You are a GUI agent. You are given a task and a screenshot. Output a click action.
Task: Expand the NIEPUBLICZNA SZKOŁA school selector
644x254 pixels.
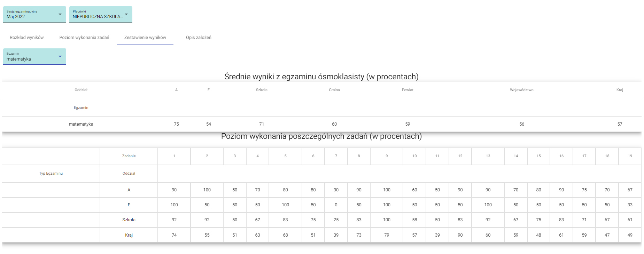coord(101,14)
